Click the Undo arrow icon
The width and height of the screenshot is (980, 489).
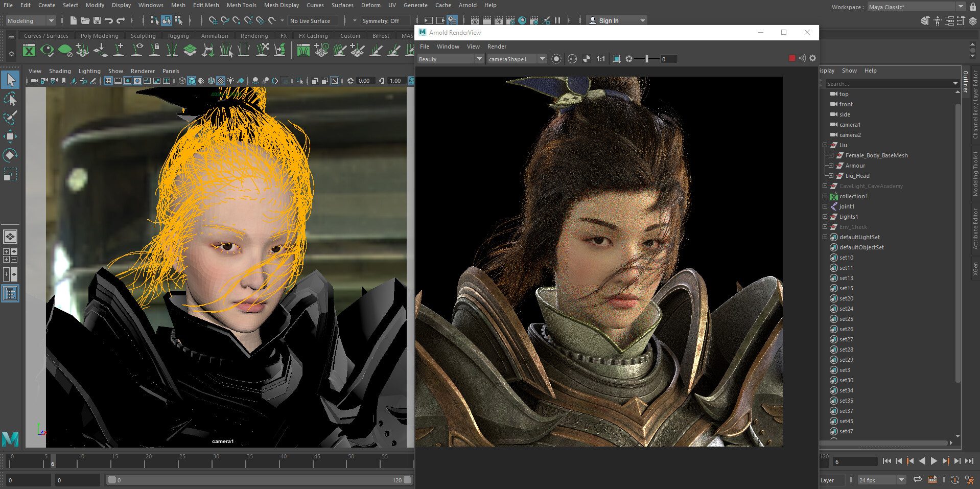coord(109,21)
